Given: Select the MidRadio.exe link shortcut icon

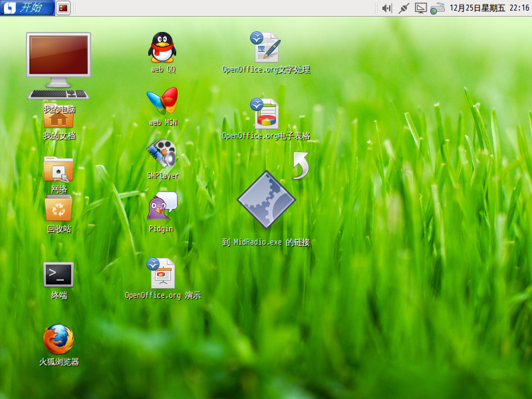Looking at the screenshot, I should (x=267, y=199).
